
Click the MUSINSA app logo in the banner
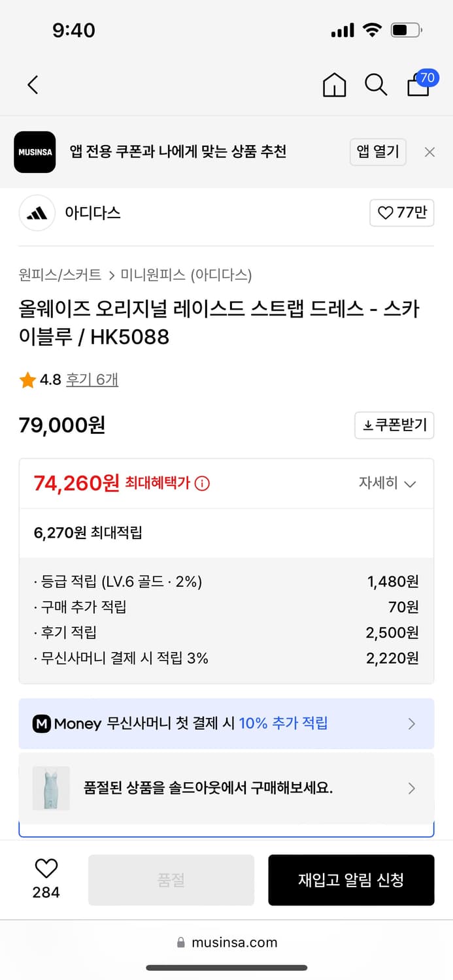point(35,152)
